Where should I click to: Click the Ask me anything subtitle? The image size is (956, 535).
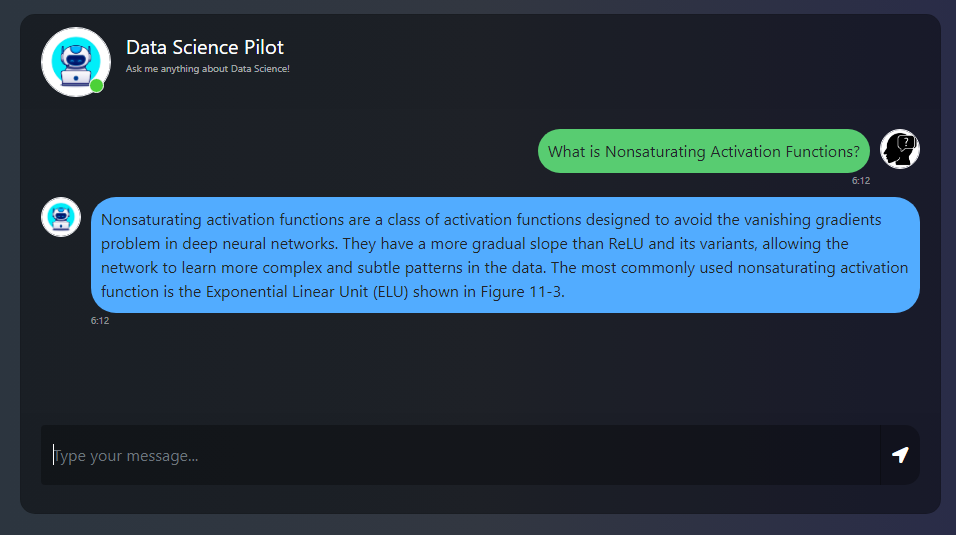tap(207, 69)
